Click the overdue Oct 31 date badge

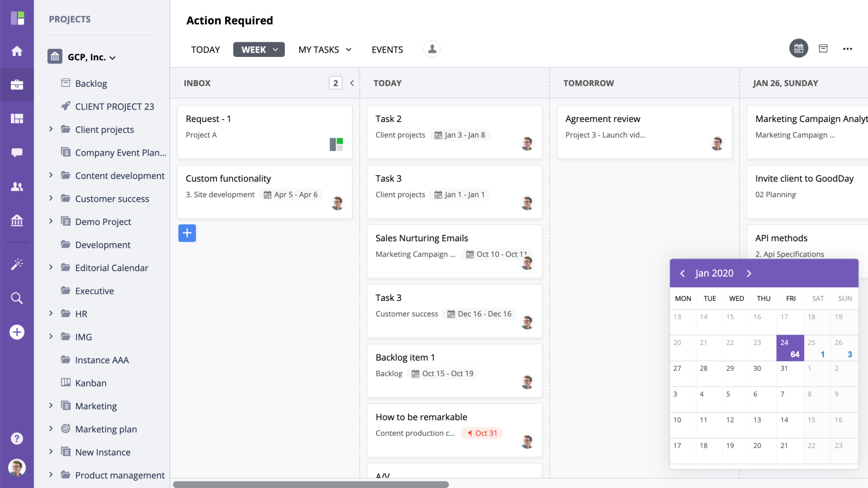coord(482,433)
